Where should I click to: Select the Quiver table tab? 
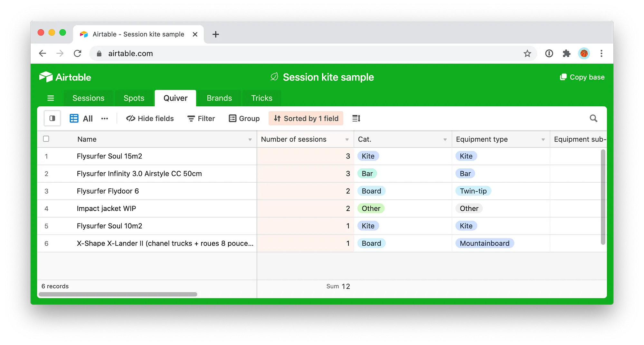[175, 98]
